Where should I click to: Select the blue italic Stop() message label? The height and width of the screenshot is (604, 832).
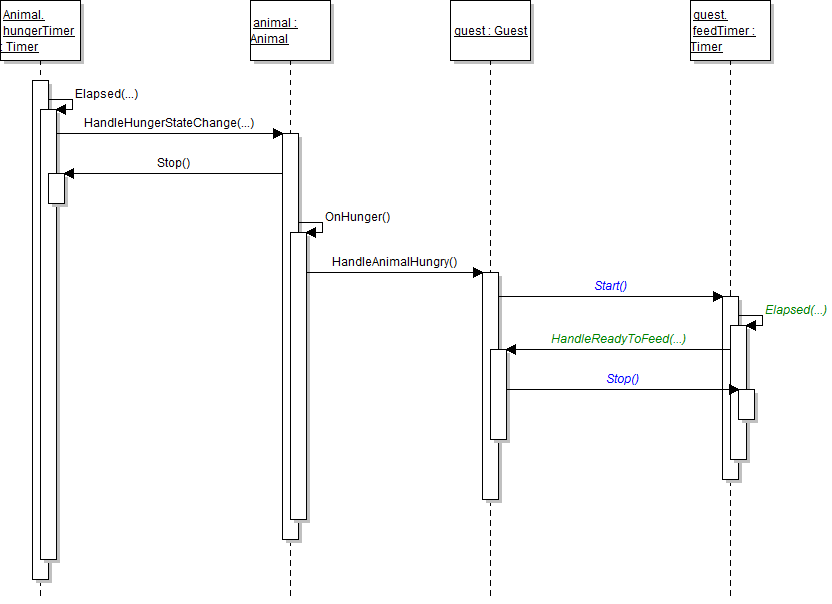pyautogui.click(x=622, y=379)
